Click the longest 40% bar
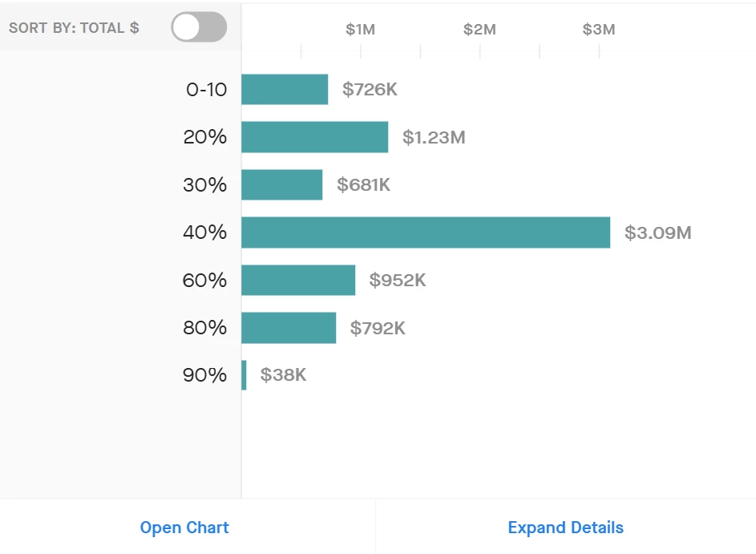Viewport: 756px width, 554px height. [425, 233]
